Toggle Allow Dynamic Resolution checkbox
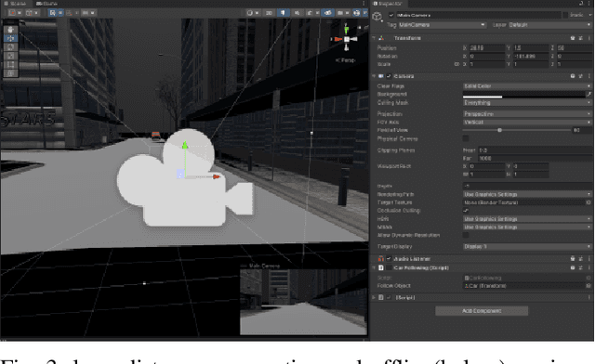The width and height of the screenshot is (595, 364). click(466, 235)
